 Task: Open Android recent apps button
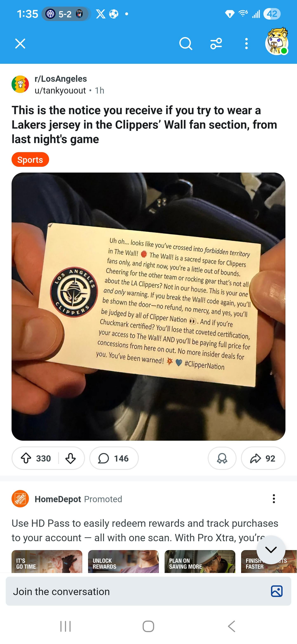pos(65,626)
